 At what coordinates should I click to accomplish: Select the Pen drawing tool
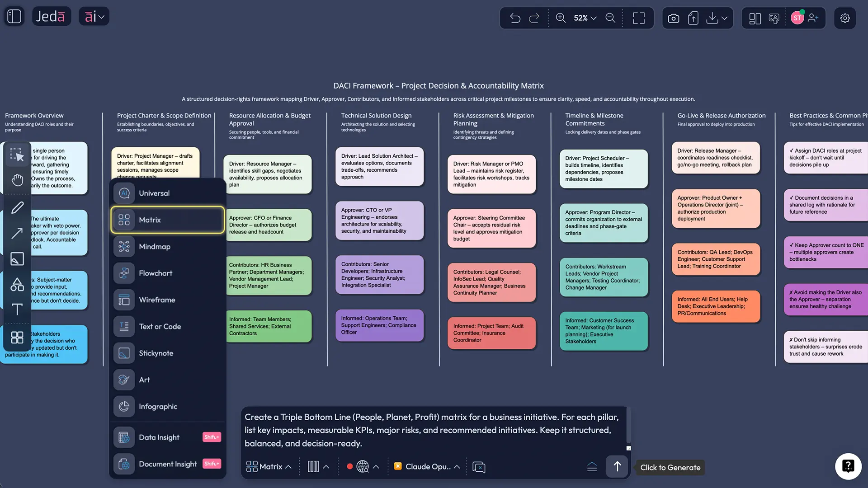[x=17, y=207]
